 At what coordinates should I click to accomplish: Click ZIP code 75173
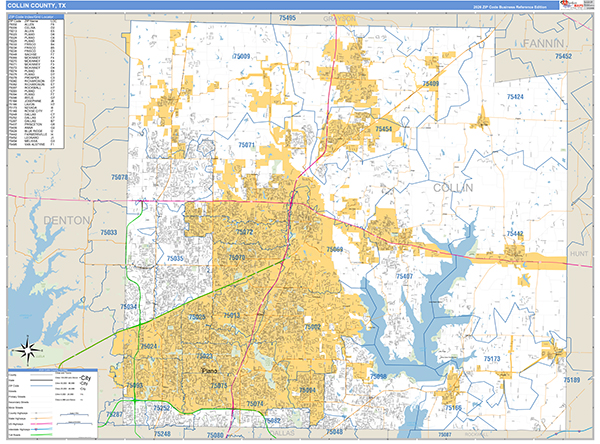pyautogui.click(x=492, y=359)
